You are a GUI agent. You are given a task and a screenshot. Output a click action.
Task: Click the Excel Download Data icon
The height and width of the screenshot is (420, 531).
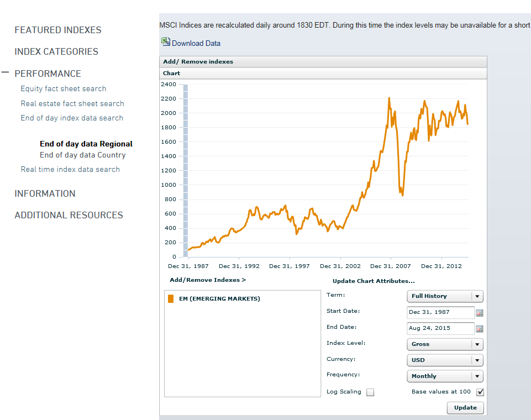tap(166, 41)
